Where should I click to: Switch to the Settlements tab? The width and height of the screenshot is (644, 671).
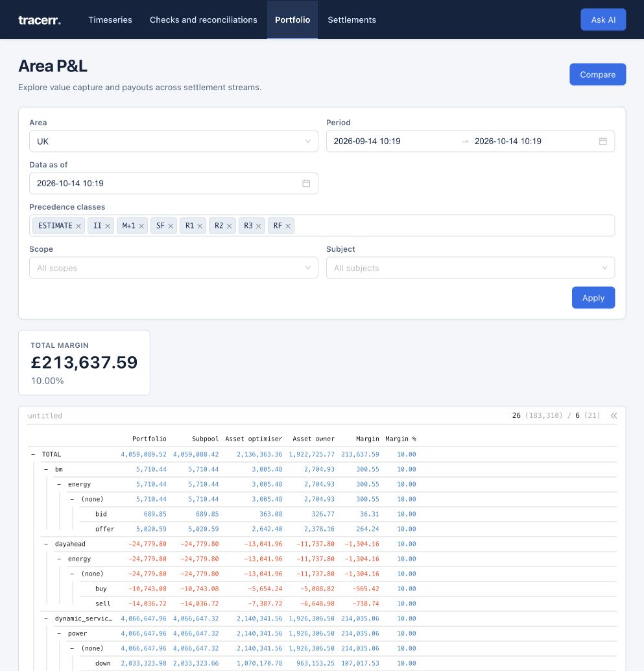pos(352,19)
